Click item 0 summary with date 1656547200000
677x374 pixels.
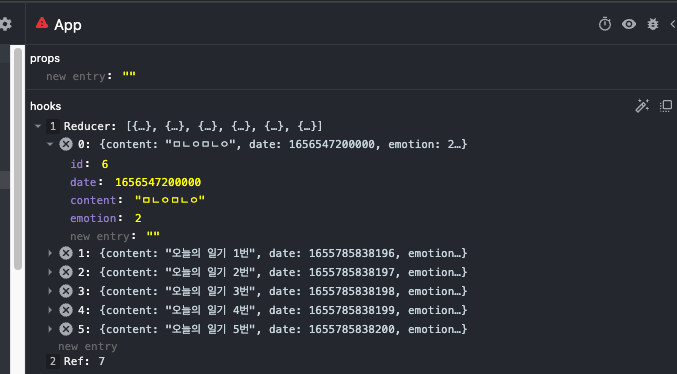click(x=283, y=144)
